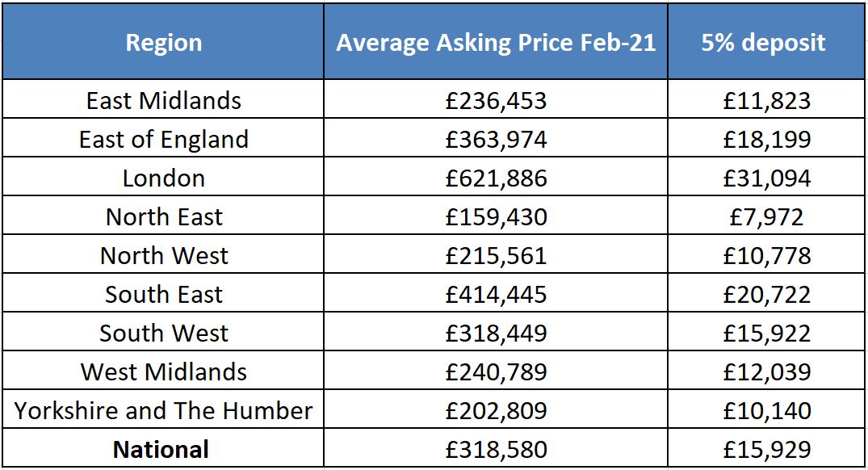Viewport: 868px width, 470px height.
Task: Select the London region cell
Action: (164, 178)
